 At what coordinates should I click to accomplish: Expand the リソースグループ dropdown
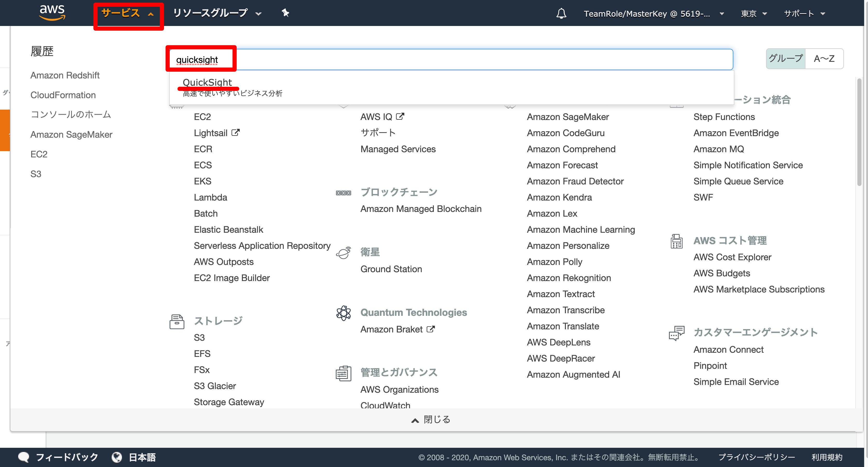pyautogui.click(x=217, y=13)
